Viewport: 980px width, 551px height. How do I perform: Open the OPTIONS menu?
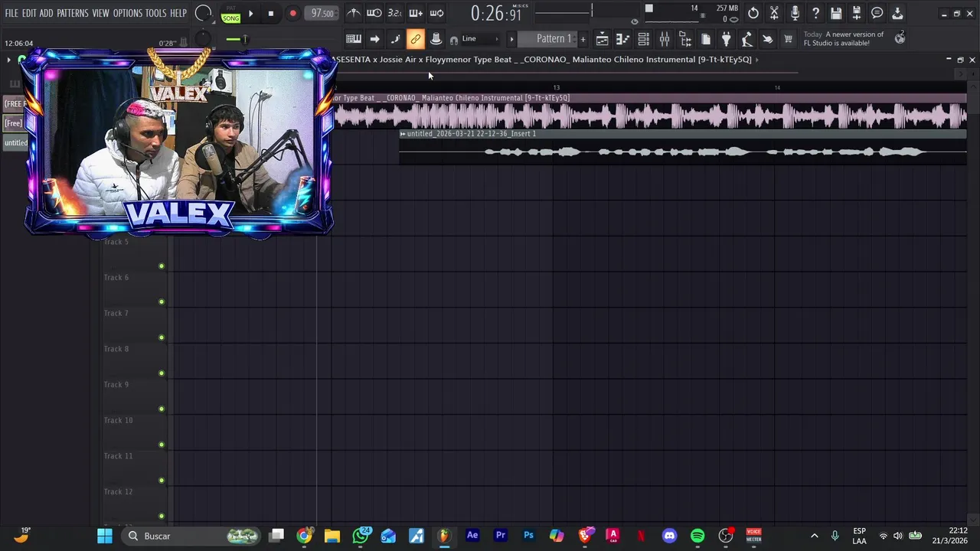127,13
